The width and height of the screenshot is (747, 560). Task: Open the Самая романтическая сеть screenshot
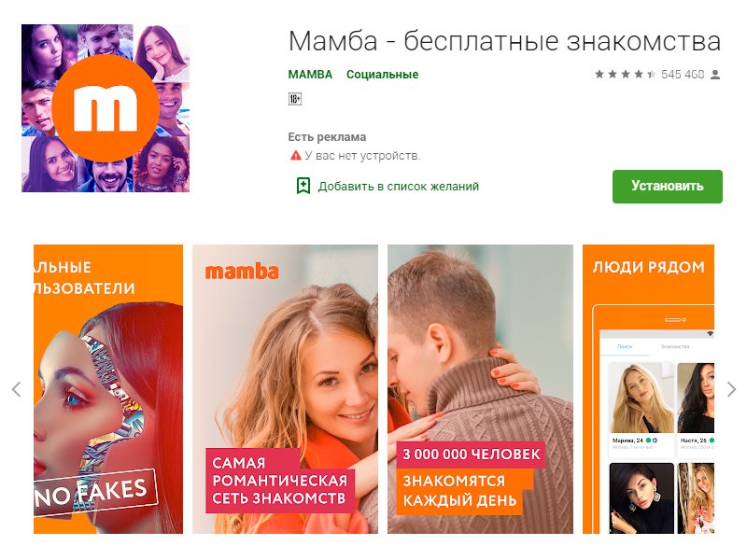click(x=285, y=389)
